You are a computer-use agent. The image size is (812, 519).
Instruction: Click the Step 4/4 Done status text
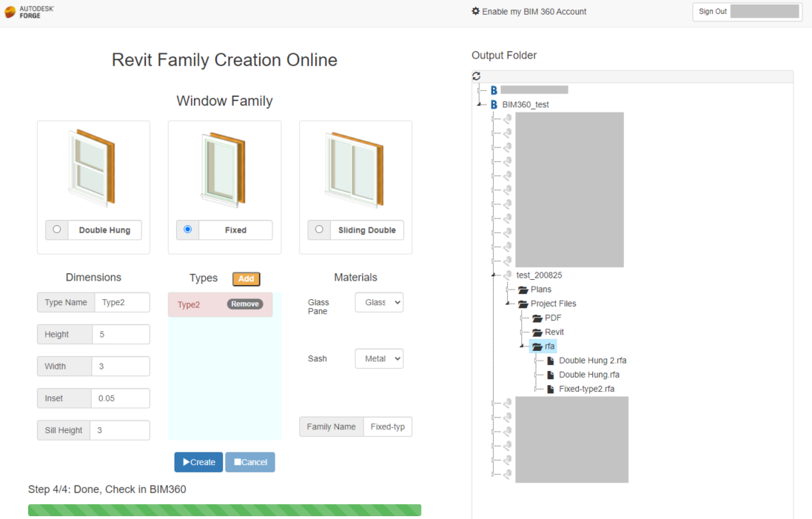[x=107, y=489]
